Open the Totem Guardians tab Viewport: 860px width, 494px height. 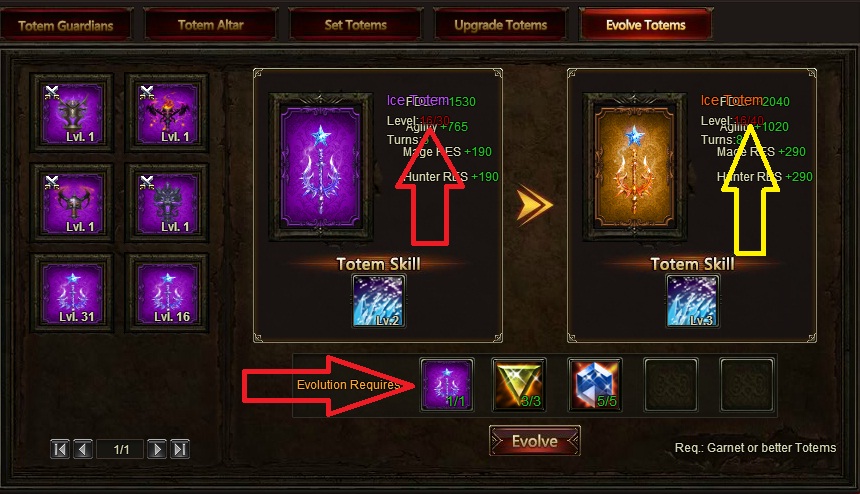pos(66,25)
